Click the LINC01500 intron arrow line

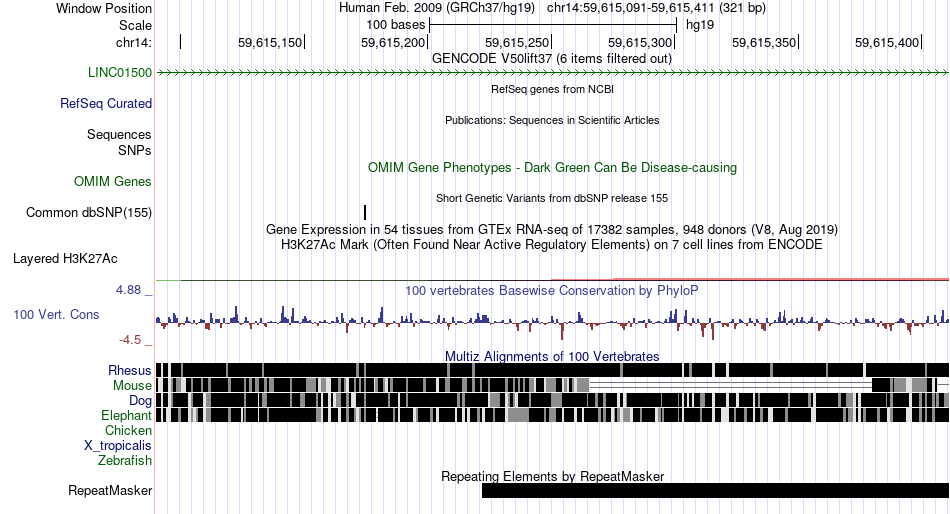[553, 73]
